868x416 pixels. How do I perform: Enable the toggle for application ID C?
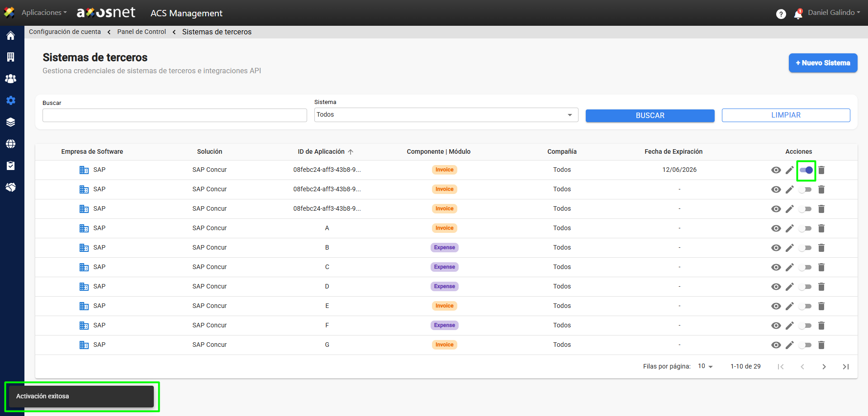click(805, 267)
